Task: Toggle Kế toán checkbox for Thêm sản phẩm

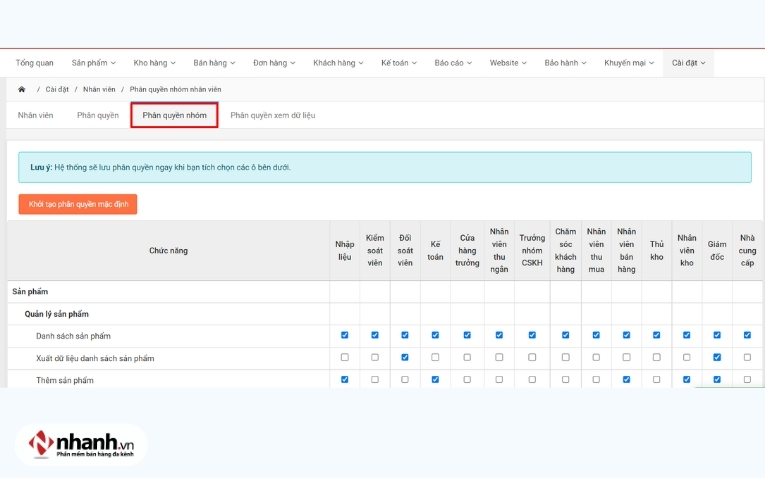Action: pyautogui.click(x=436, y=380)
